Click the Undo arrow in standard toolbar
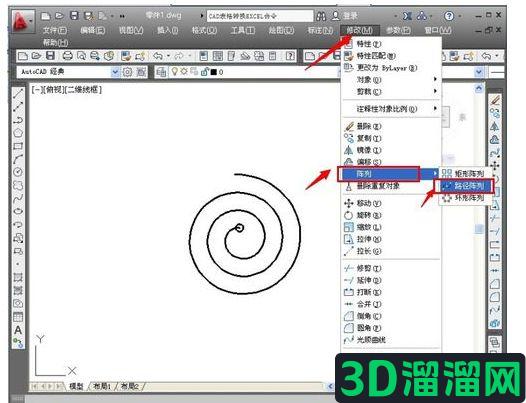Screen dimensions: 526x403 click(x=158, y=56)
